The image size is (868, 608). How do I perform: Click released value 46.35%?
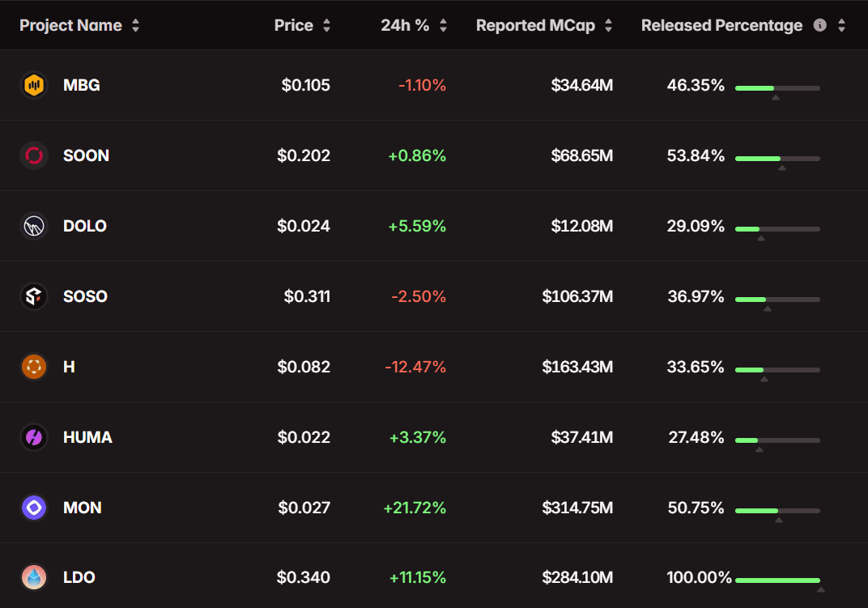[x=696, y=85]
